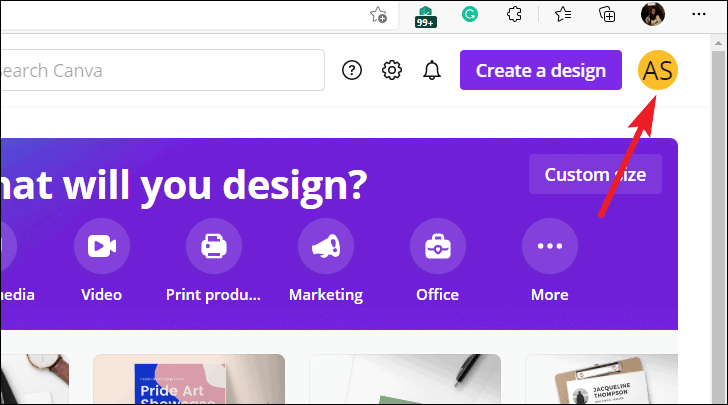Click the Custom size button
The height and width of the screenshot is (405, 728).
click(x=595, y=174)
